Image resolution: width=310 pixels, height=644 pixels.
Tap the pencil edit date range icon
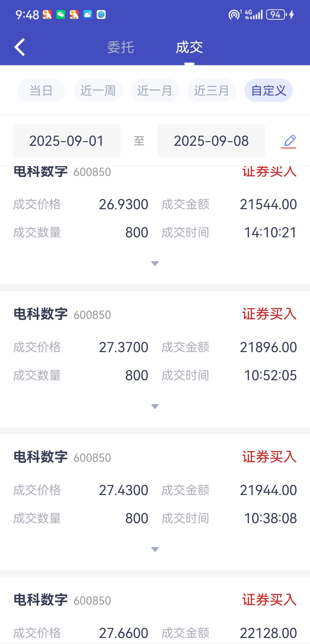(288, 141)
